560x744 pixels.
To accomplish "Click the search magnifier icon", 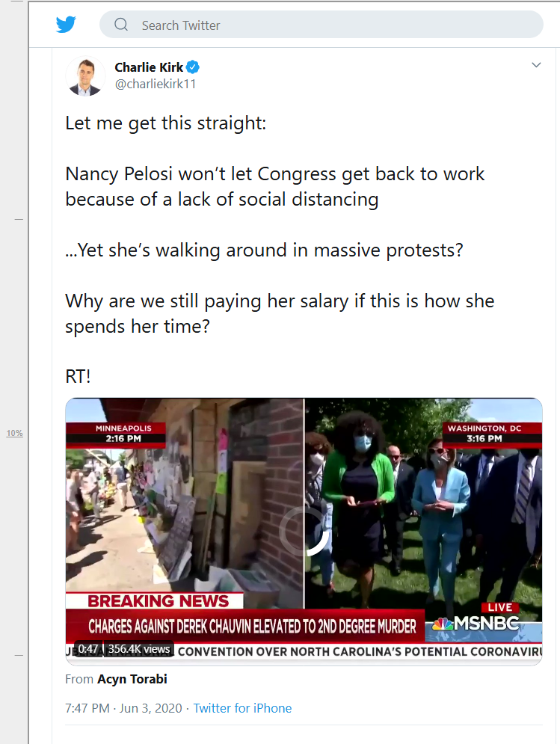I will point(121,24).
